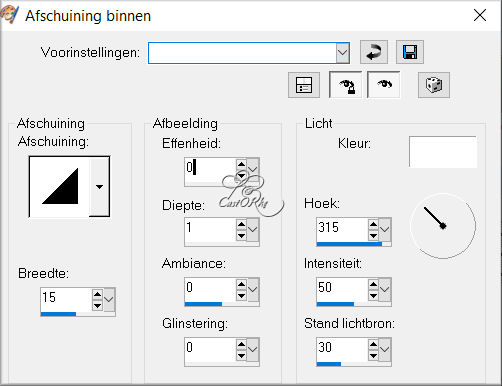The height and width of the screenshot is (386, 502).
Task: Increase Glinstering with the up arrow
Action: pos(241,344)
